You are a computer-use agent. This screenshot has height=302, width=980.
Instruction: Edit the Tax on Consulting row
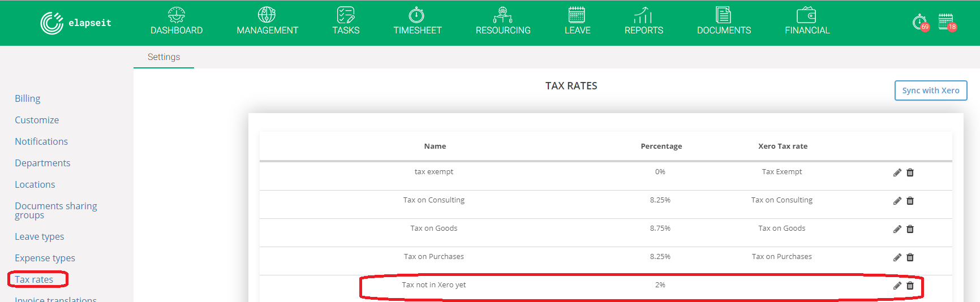[x=897, y=201]
